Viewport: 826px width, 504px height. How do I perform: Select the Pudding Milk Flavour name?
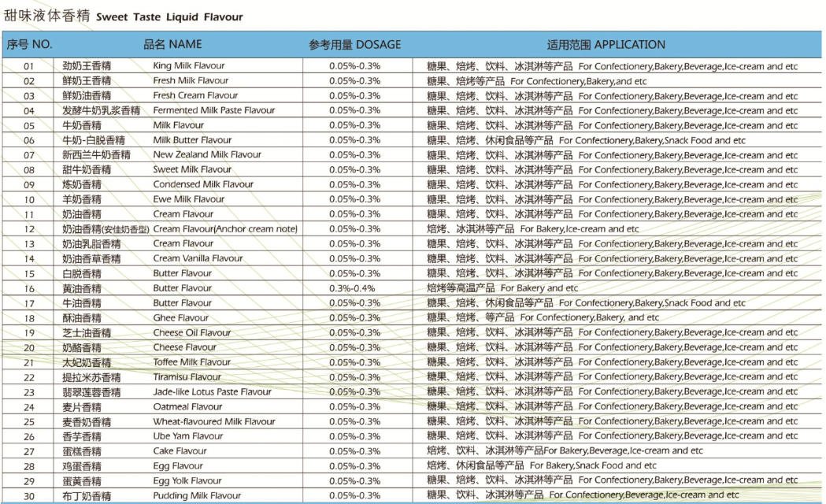[x=197, y=496]
